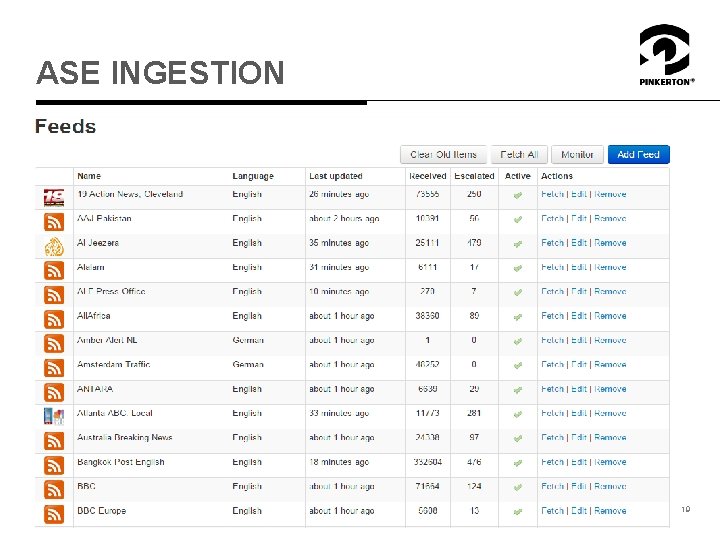Click active checkmark for Alalam
Screen dimensions: 720x540
518,268
